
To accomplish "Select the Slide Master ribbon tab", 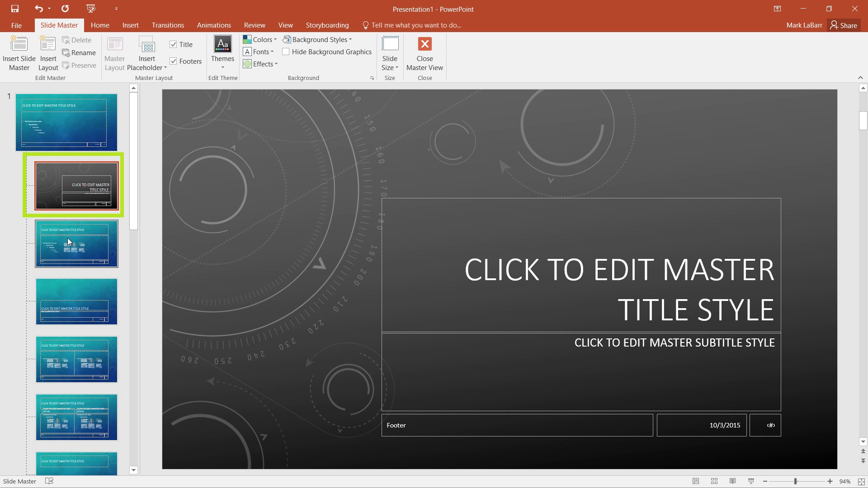I will tap(58, 25).
